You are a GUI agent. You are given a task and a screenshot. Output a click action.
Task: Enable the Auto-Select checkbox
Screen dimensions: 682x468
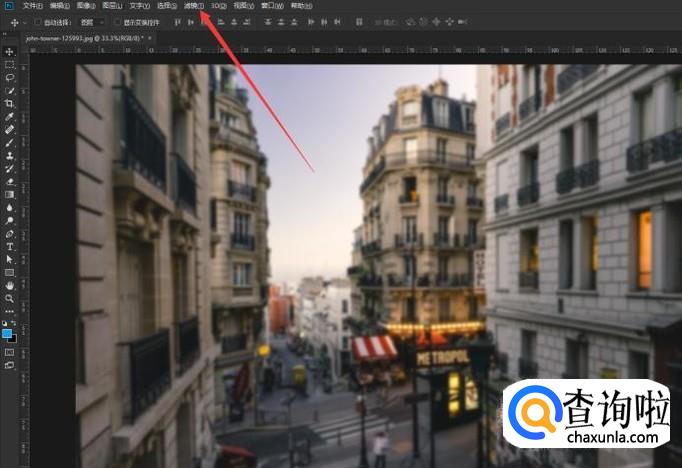point(38,22)
